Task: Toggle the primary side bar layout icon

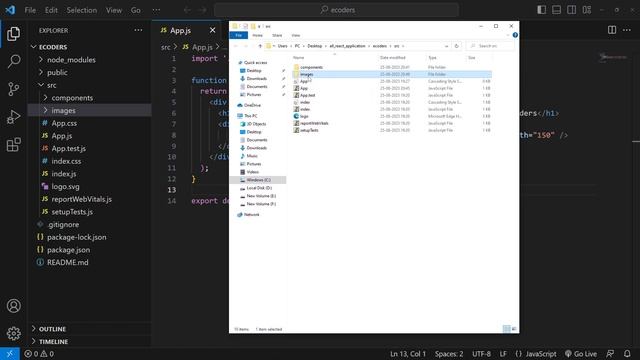Action: [541, 10]
